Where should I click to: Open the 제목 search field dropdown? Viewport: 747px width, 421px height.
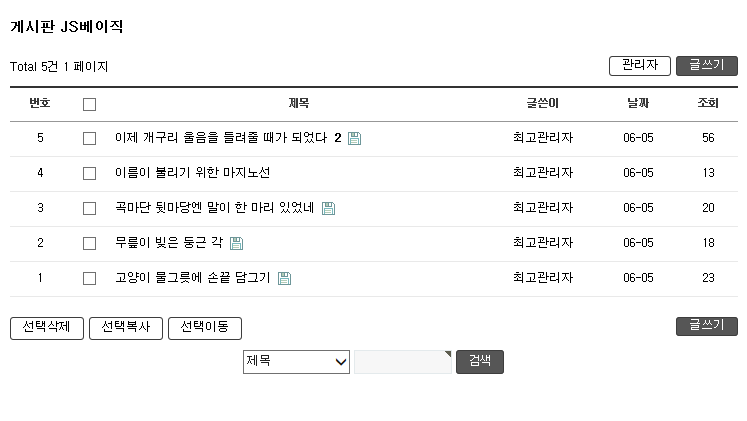[x=296, y=361]
